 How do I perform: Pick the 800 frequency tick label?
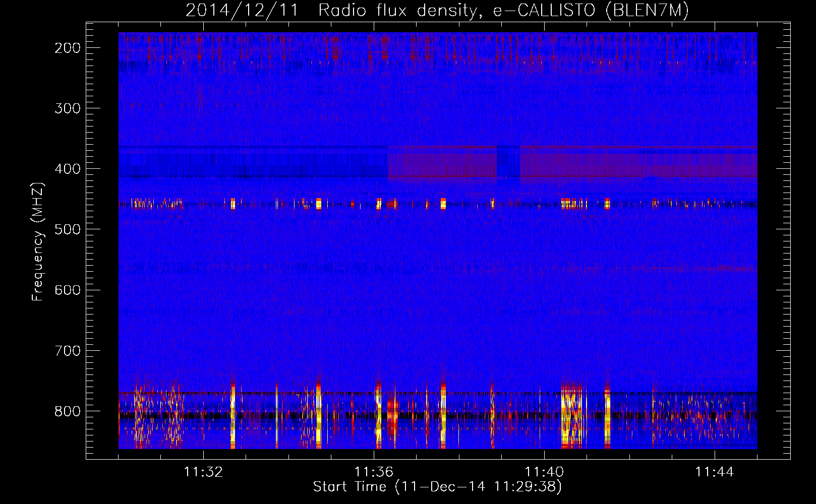[x=67, y=411]
